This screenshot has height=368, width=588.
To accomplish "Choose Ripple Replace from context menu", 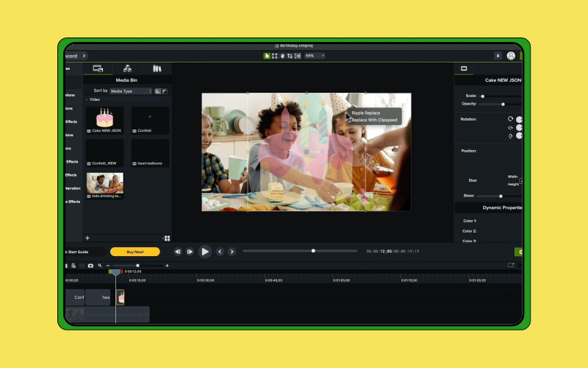I will click(365, 113).
